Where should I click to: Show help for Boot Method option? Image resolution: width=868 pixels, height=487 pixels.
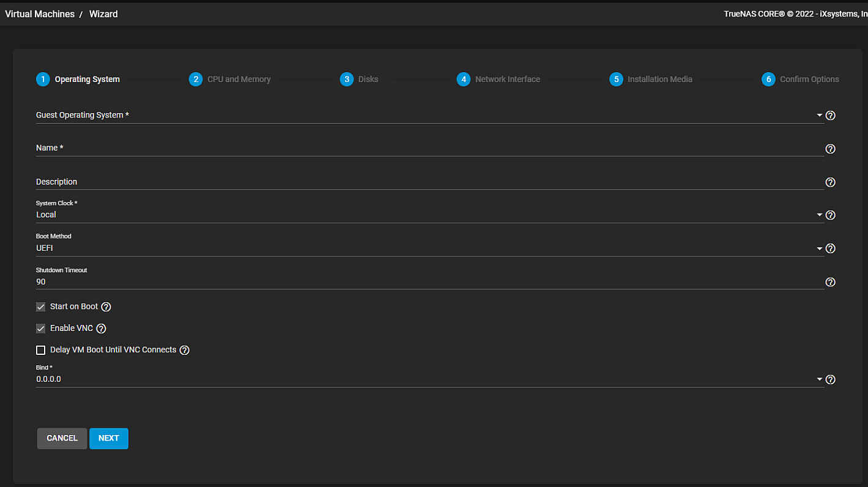coord(830,248)
